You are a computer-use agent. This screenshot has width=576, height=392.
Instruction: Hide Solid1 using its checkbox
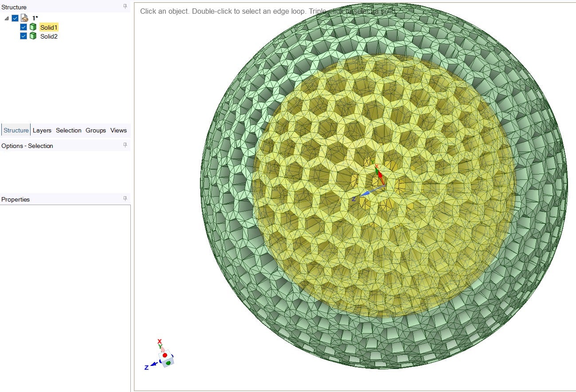(24, 27)
